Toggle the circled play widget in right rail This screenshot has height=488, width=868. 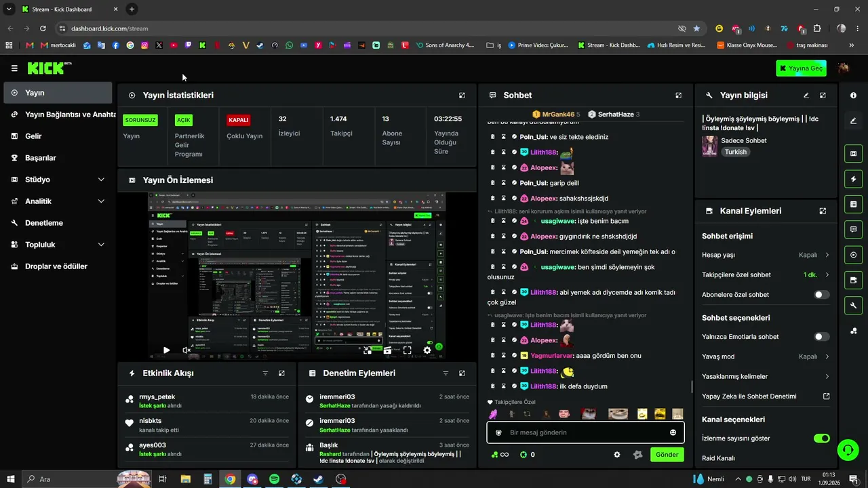point(853,255)
